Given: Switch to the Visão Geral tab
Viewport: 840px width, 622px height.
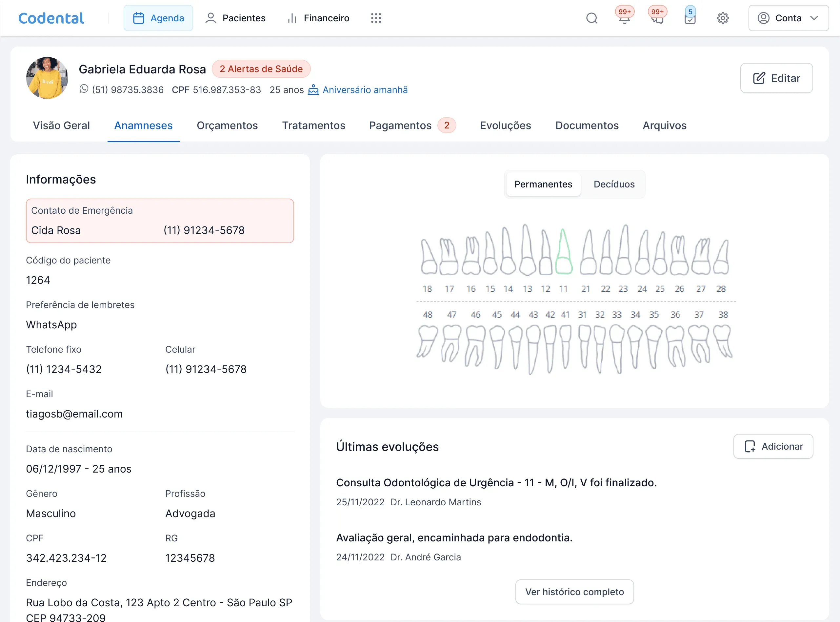Looking at the screenshot, I should click(x=61, y=126).
